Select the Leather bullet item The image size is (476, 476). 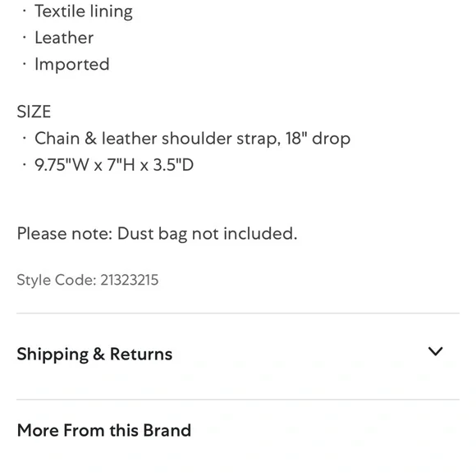tap(64, 38)
